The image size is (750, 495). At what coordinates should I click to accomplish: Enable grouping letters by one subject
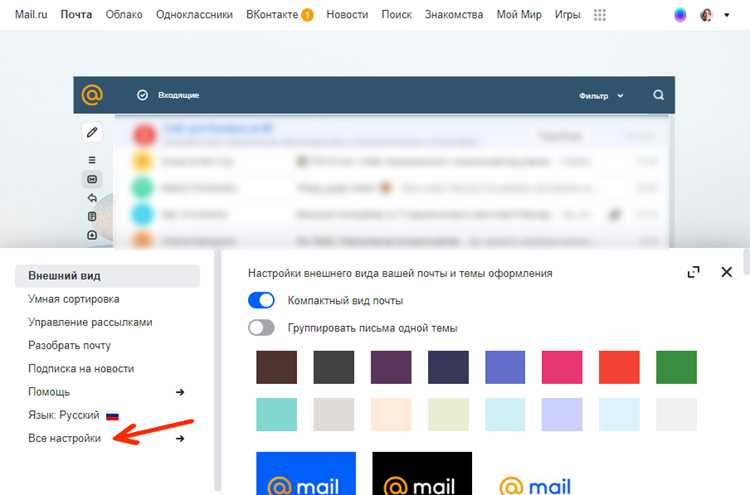pos(261,328)
